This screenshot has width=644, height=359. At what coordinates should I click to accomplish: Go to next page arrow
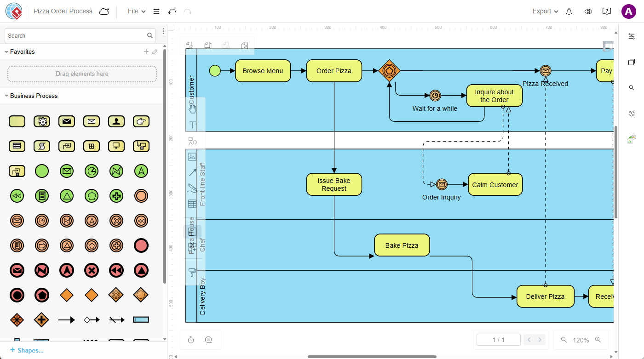[x=540, y=340]
